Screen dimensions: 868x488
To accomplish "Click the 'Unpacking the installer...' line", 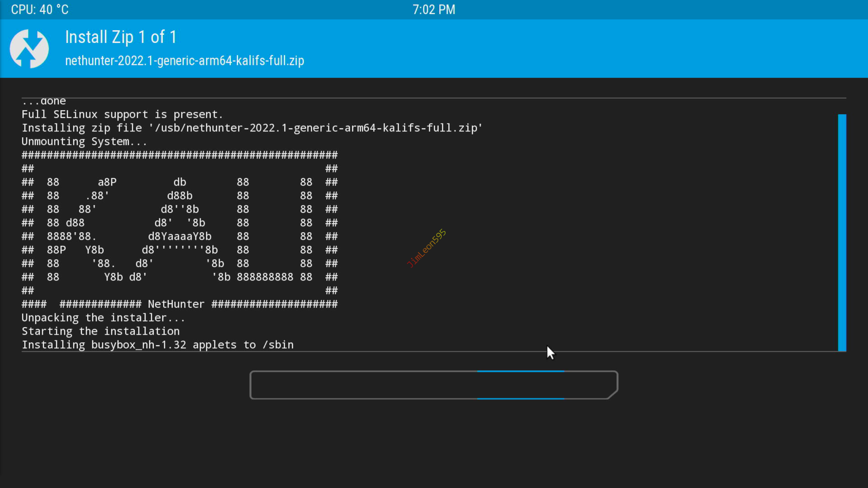I will pos(103,318).
